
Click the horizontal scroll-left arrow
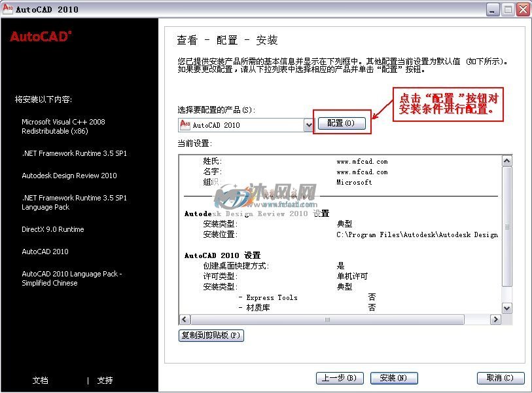pyautogui.click(x=185, y=319)
